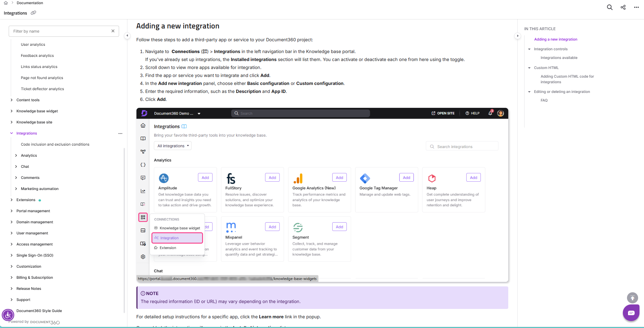Click the left navigation scrollbar
Screen dimensions: 644x328
coord(124,230)
